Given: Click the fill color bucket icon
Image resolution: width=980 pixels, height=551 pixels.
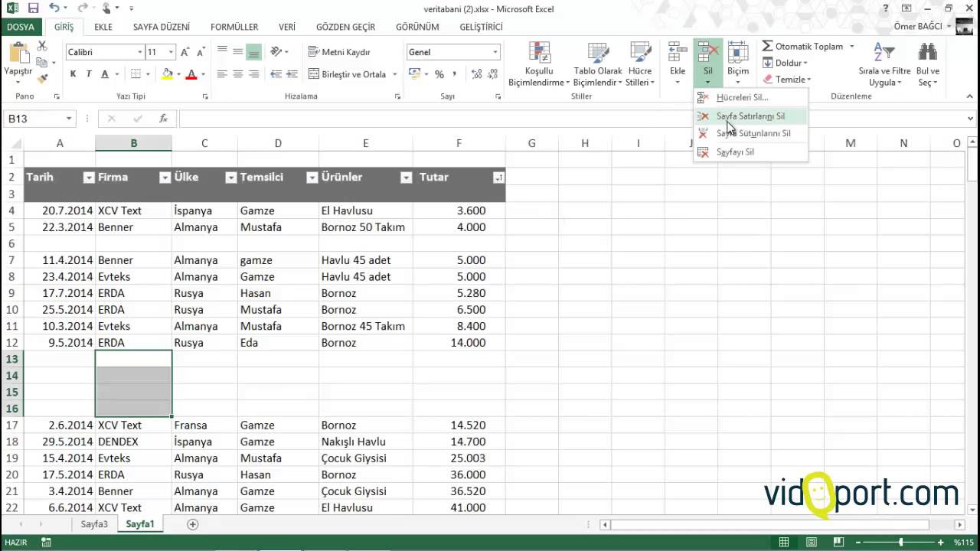Looking at the screenshot, I should point(167,74).
